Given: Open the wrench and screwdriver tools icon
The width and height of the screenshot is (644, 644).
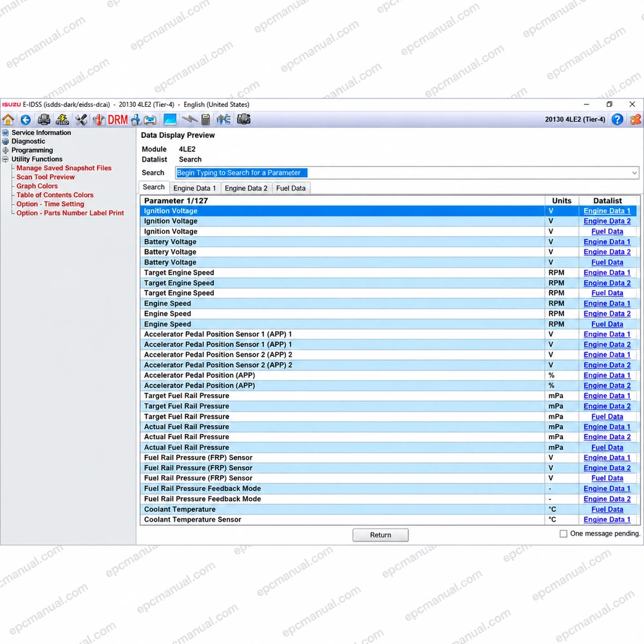Looking at the screenshot, I should click(81, 120).
